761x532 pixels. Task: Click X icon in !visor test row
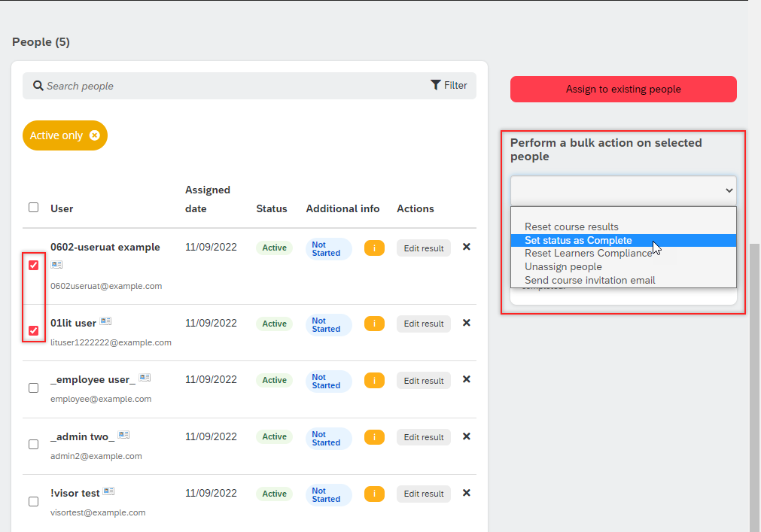click(467, 493)
